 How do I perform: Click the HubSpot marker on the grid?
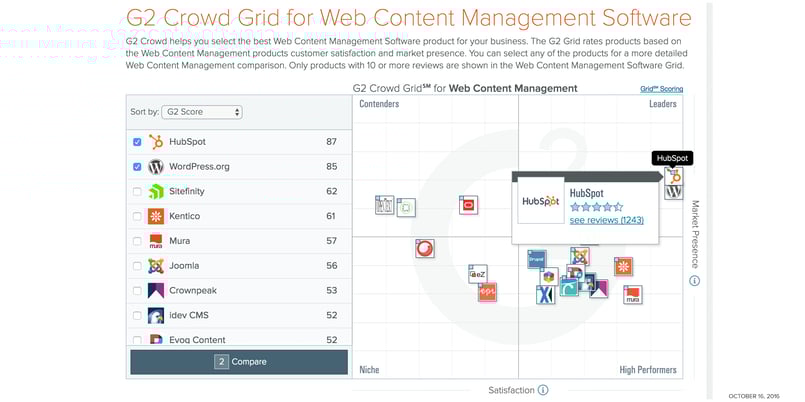[674, 176]
